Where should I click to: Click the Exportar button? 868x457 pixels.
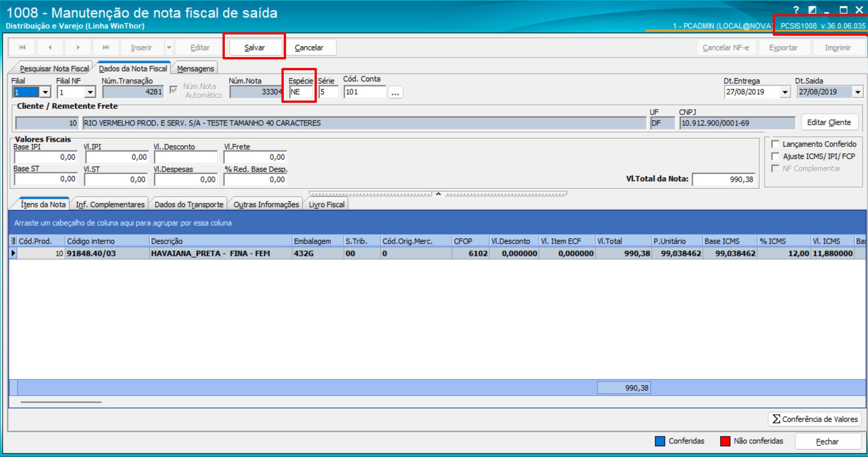(783, 48)
